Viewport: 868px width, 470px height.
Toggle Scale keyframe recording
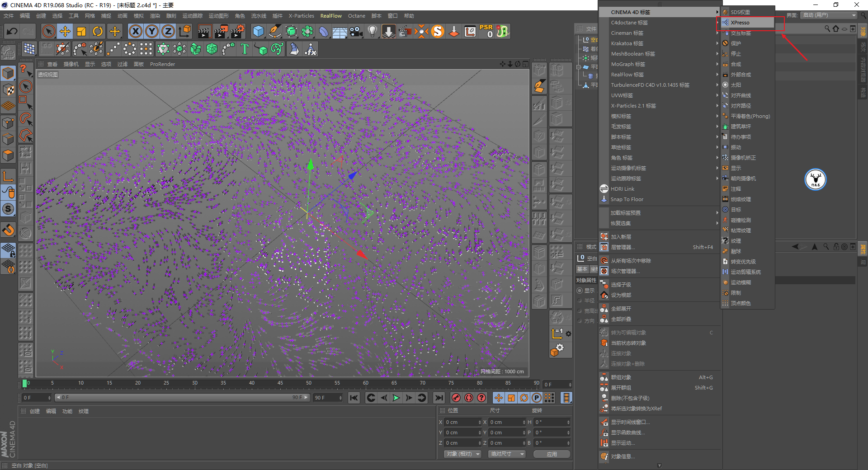click(x=511, y=398)
